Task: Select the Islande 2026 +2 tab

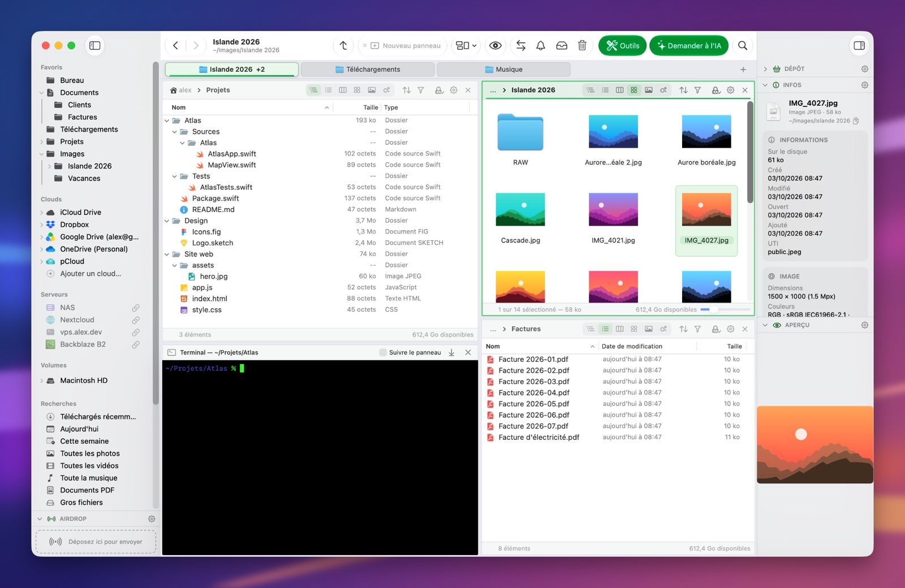Action: click(x=232, y=70)
